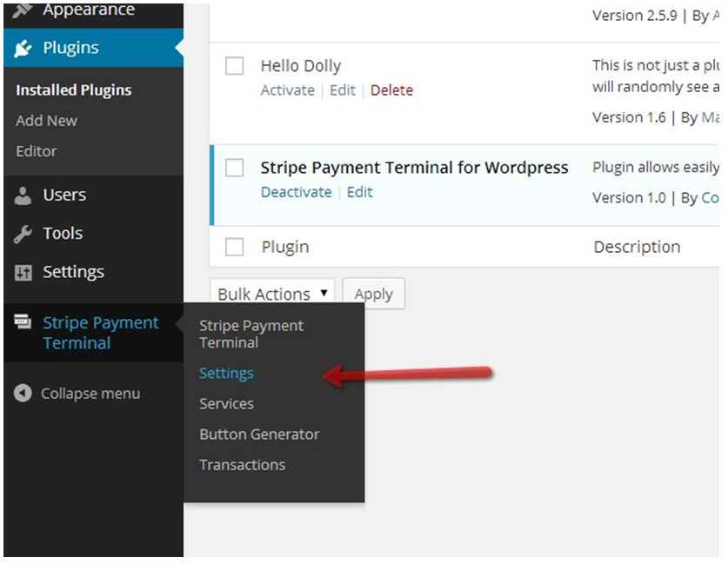The height and width of the screenshot is (564, 728).
Task: Open Button Generator in the flyout
Action: (259, 435)
